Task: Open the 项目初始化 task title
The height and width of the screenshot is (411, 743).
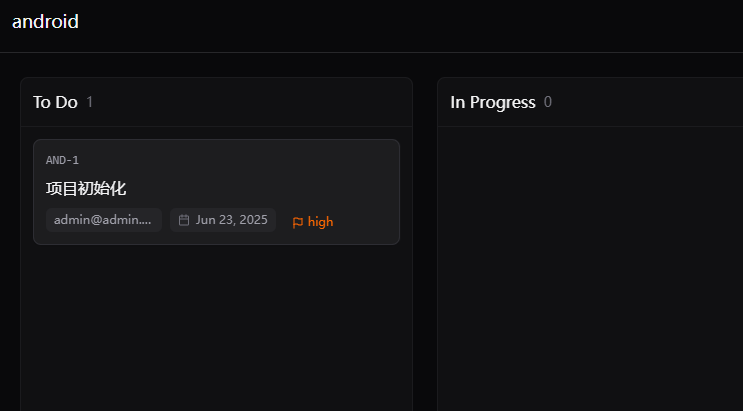Action: 86,189
